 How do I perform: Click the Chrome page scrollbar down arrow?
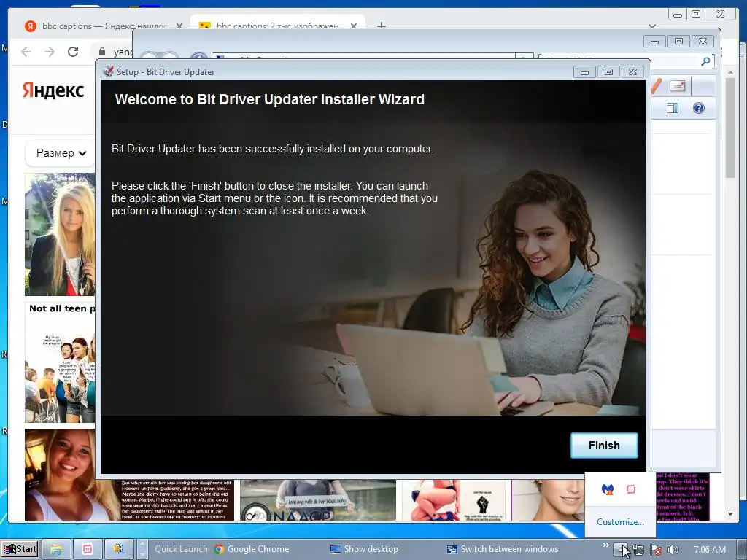click(730, 514)
